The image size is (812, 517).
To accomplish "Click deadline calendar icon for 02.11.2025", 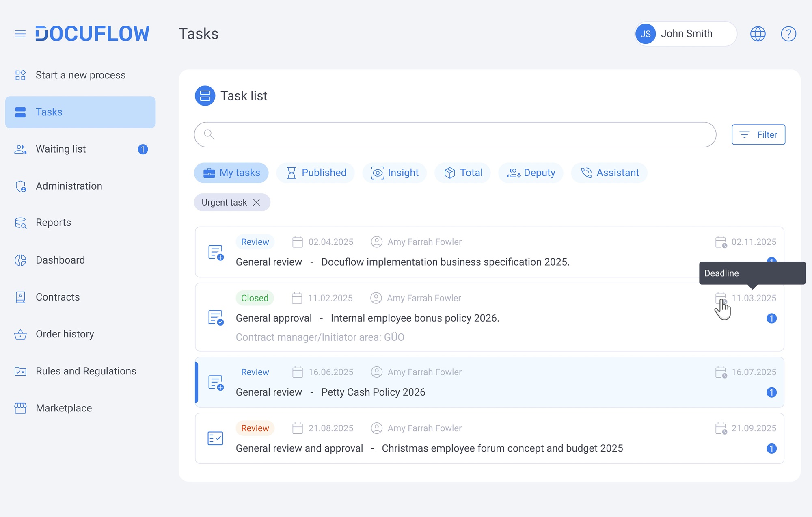I will [721, 242].
